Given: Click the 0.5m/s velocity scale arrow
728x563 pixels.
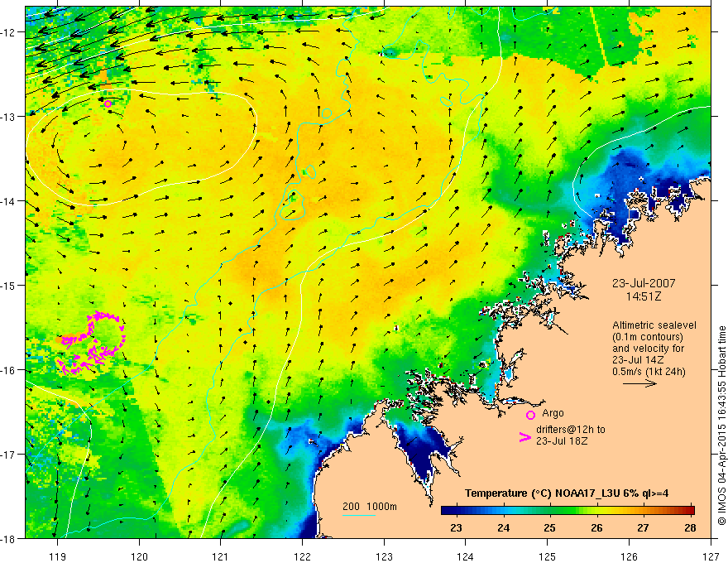Looking at the screenshot, I should pos(639,383).
